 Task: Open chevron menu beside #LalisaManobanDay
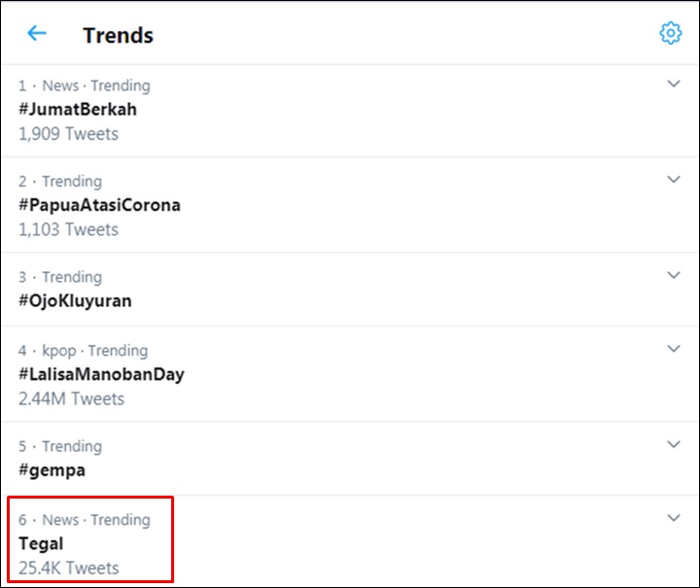[673, 349]
